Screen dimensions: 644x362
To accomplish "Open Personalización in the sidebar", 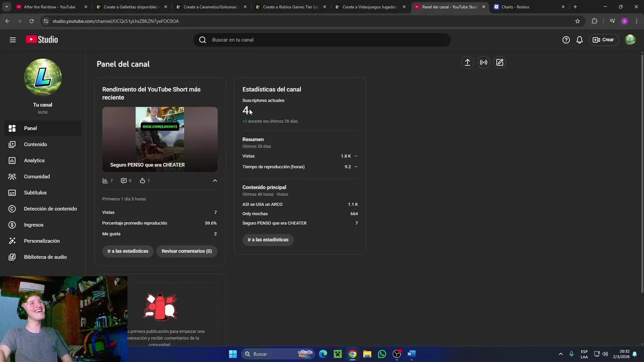I will (43, 241).
